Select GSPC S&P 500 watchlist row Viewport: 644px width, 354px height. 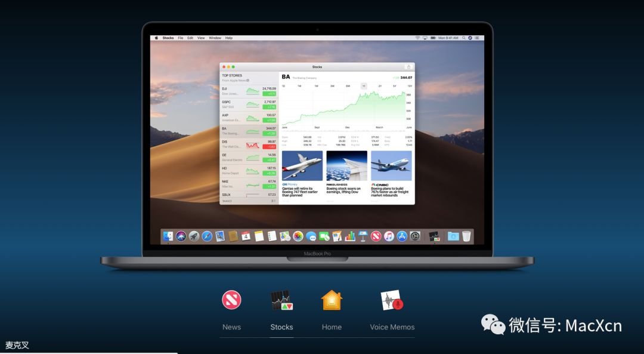pos(249,104)
